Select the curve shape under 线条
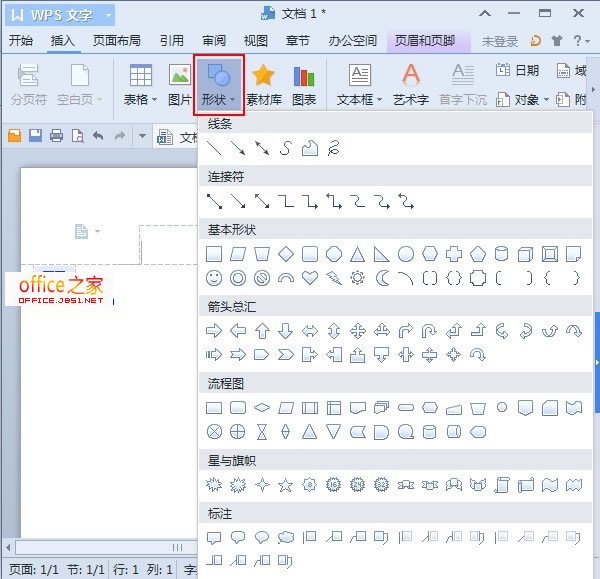This screenshot has width=600, height=579. tap(286, 148)
